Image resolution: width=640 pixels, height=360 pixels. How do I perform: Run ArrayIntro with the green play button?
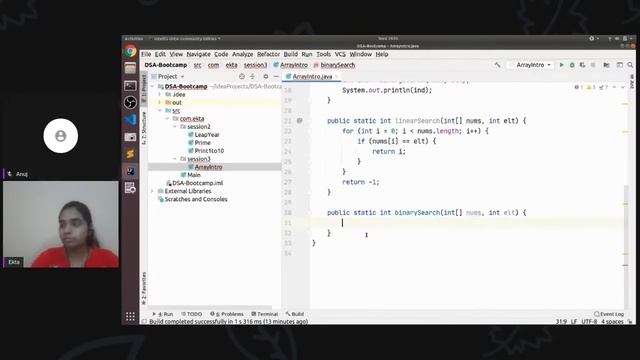(x=561, y=65)
